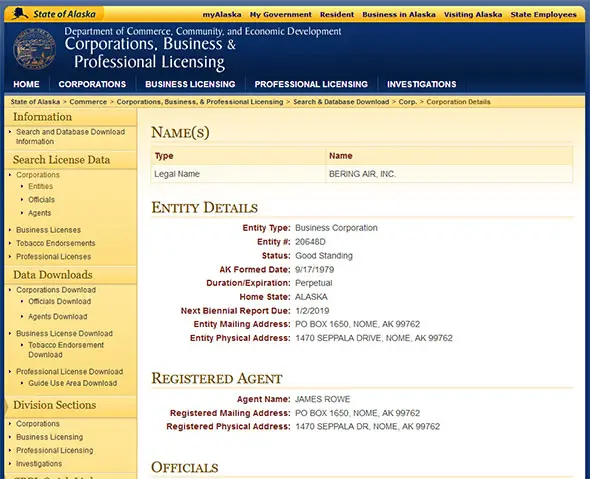Click entity physical address 1470 SEPPALA DRIVE
The image size is (590, 479).
pos(374,338)
